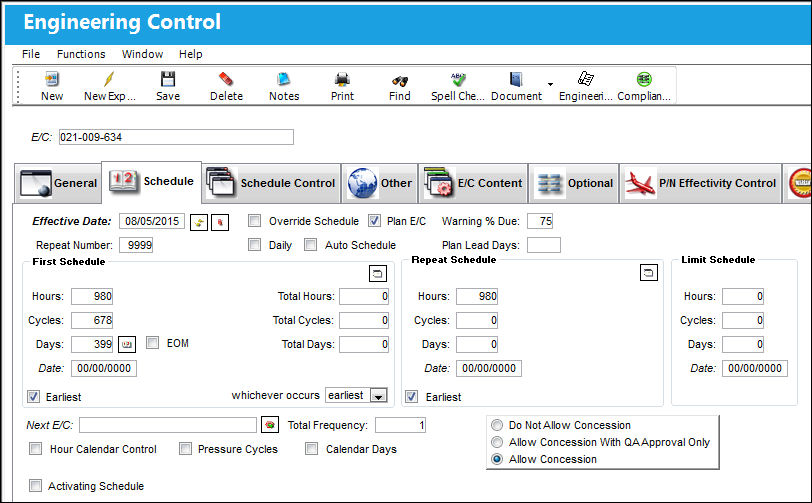
Task: Click the First Schedule Cycles field
Action: coord(92,320)
